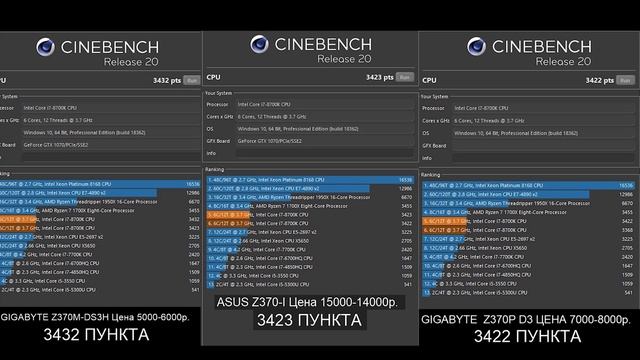Click the ASUS Z370-I price caption

[307, 302]
